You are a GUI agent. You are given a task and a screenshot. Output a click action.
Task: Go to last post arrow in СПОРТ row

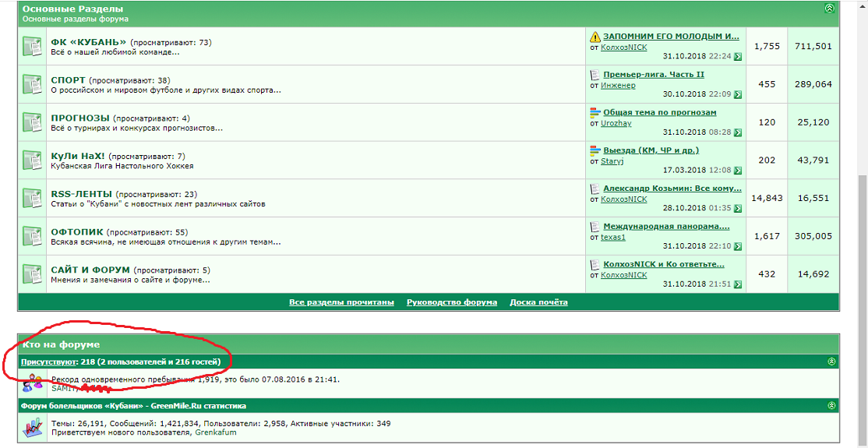tap(737, 94)
